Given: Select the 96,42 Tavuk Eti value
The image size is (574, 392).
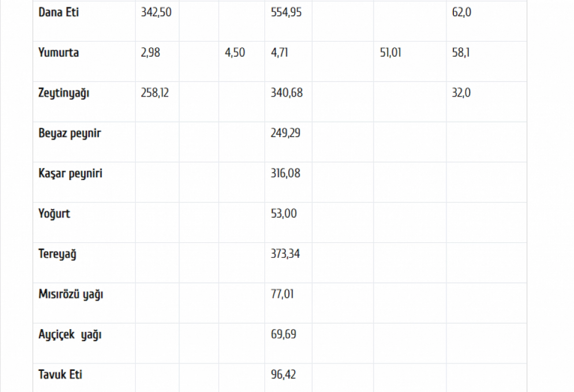Looking at the screenshot, I should click(x=283, y=375).
